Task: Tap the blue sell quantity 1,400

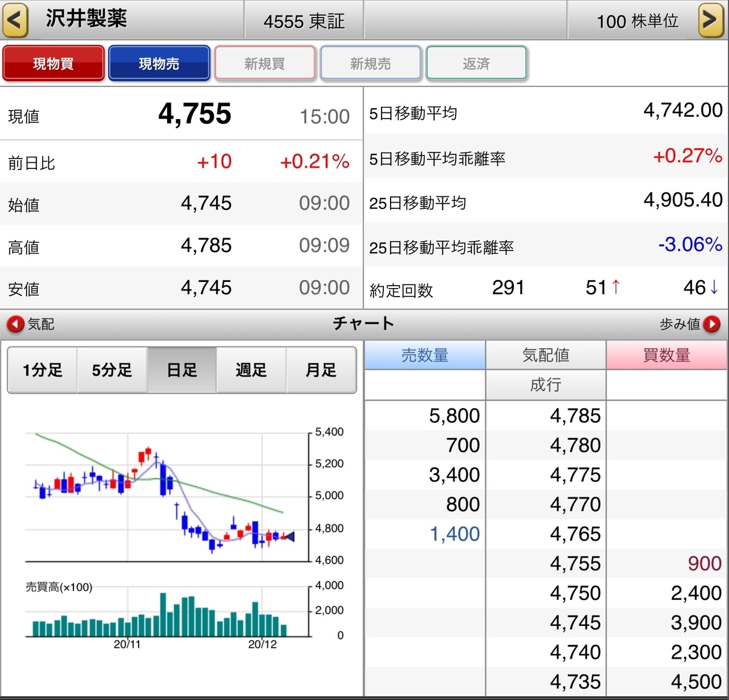Action: point(454,534)
